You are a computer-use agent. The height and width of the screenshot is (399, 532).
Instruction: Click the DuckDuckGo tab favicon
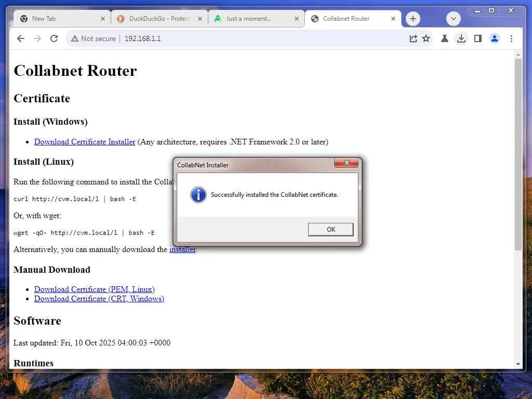pos(121,19)
